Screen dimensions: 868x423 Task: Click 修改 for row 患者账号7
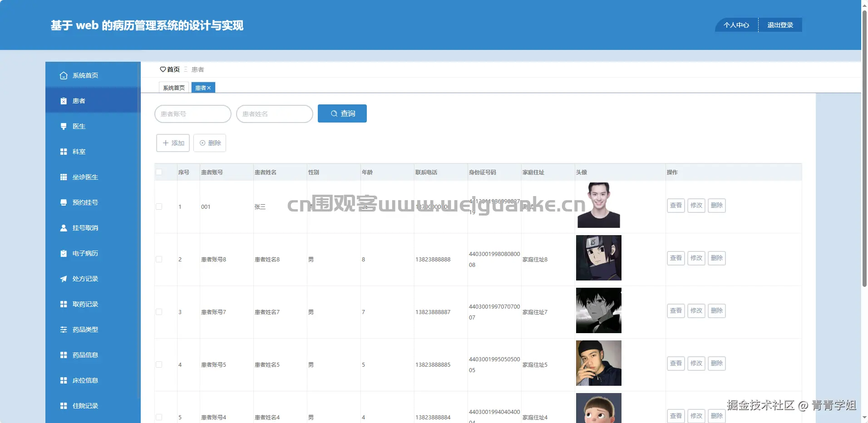pyautogui.click(x=696, y=311)
